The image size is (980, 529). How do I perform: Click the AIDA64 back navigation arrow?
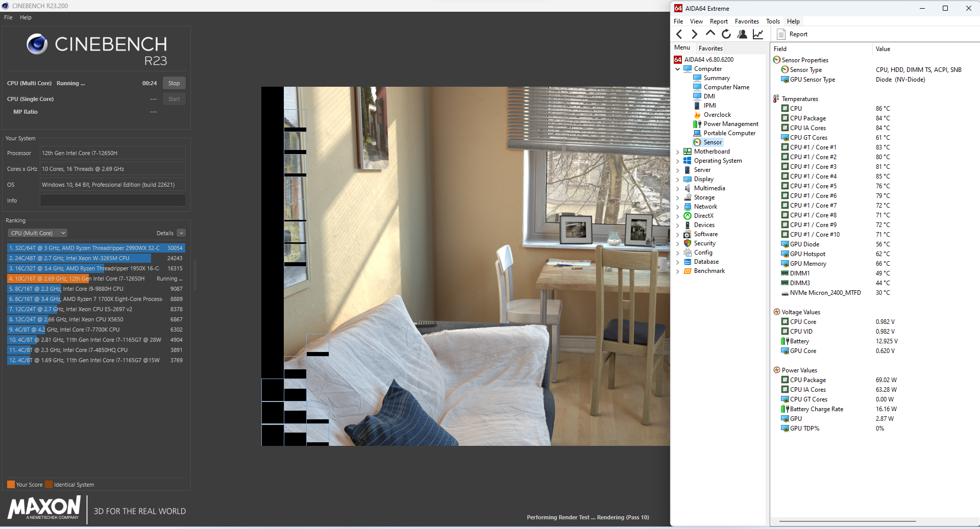pyautogui.click(x=679, y=34)
